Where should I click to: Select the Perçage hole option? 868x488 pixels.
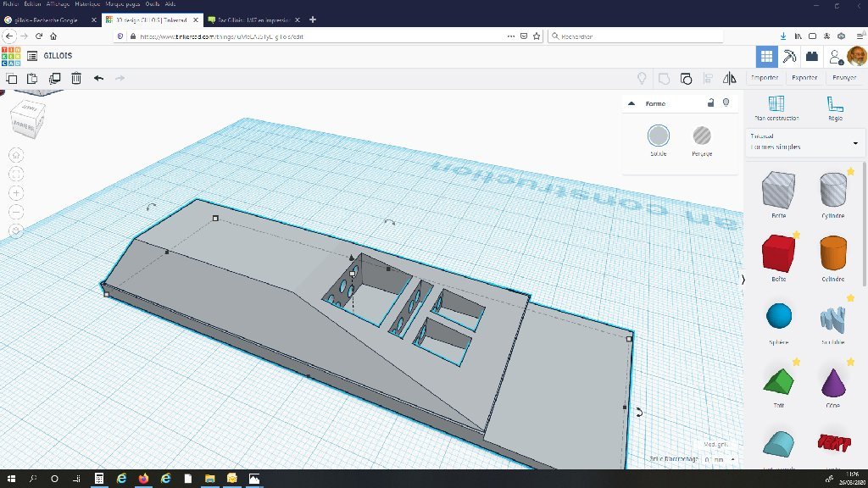click(x=702, y=136)
